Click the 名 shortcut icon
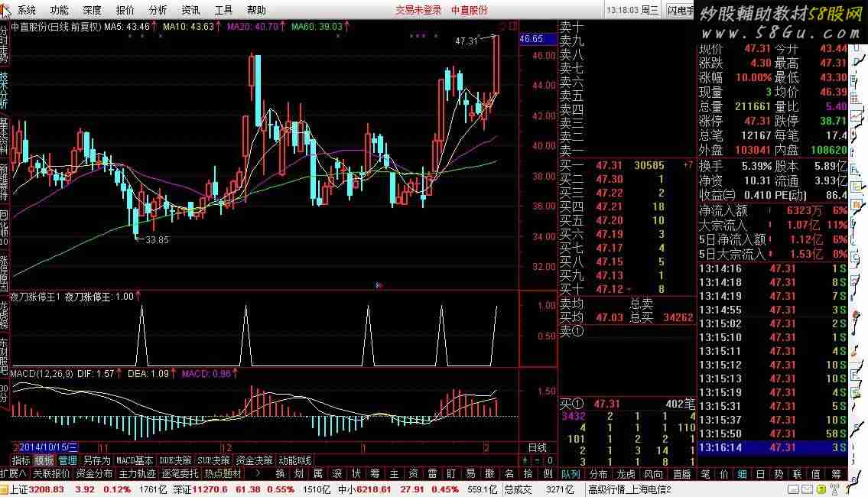The width and height of the screenshot is (868, 497). click(x=509, y=474)
